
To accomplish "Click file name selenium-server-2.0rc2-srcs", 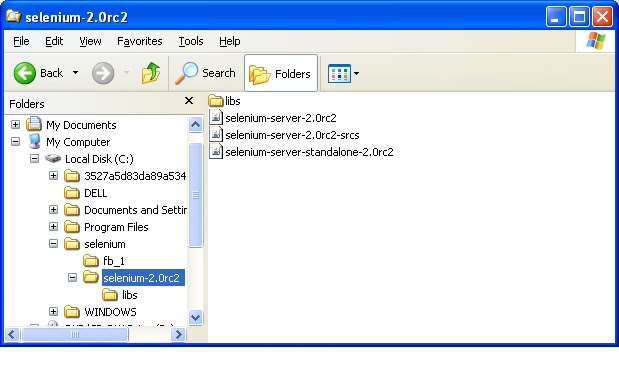I will coord(293,135).
